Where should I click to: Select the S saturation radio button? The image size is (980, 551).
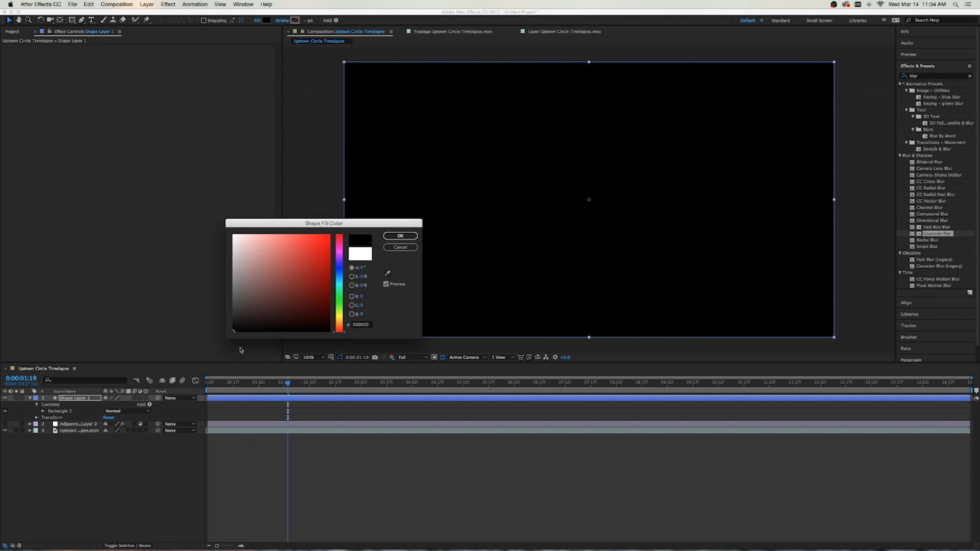click(x=351, y=276)
